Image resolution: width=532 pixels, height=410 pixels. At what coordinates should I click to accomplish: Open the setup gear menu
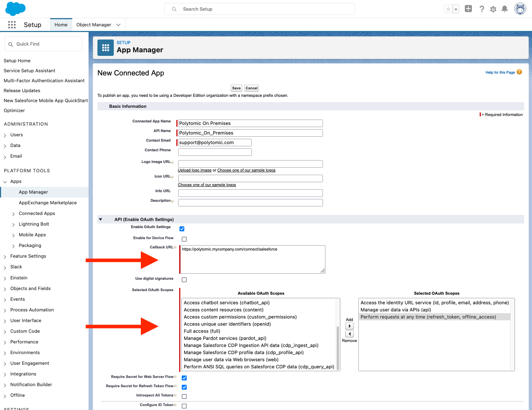point(493,9)
